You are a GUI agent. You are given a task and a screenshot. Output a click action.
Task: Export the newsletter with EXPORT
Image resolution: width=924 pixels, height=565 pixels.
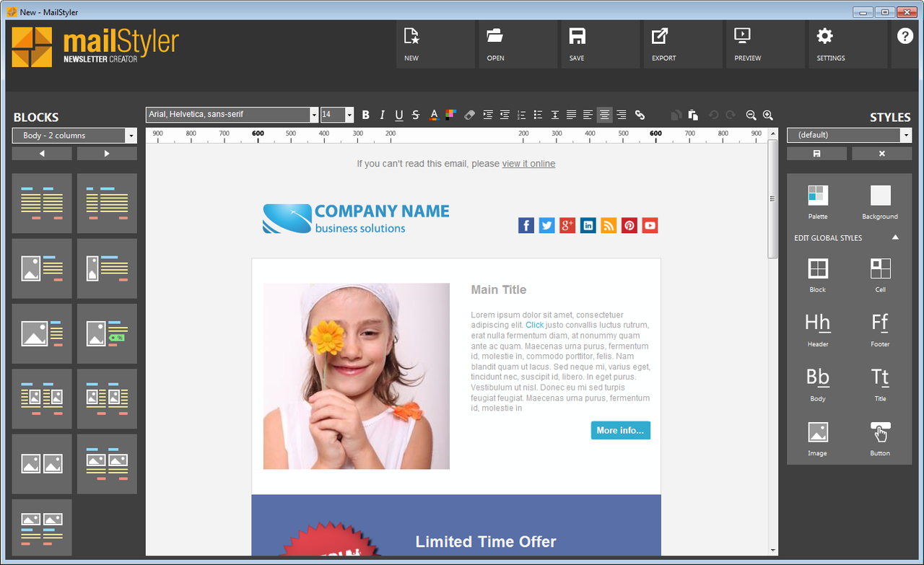pos(683,45)
